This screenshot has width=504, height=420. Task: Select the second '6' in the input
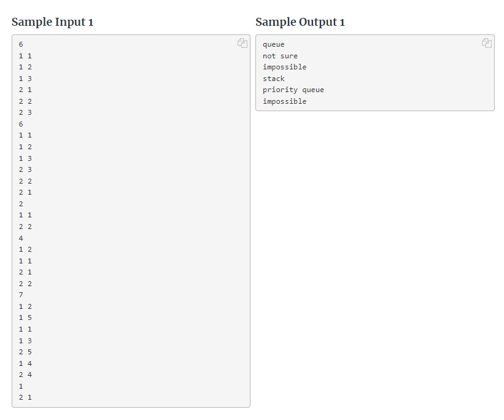tap(21, 123)
